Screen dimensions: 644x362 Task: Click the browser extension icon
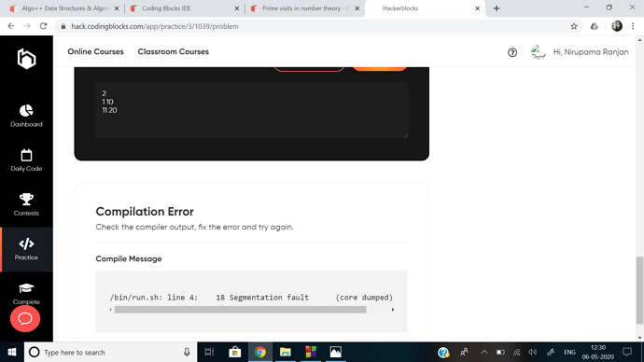click(594, 26)
